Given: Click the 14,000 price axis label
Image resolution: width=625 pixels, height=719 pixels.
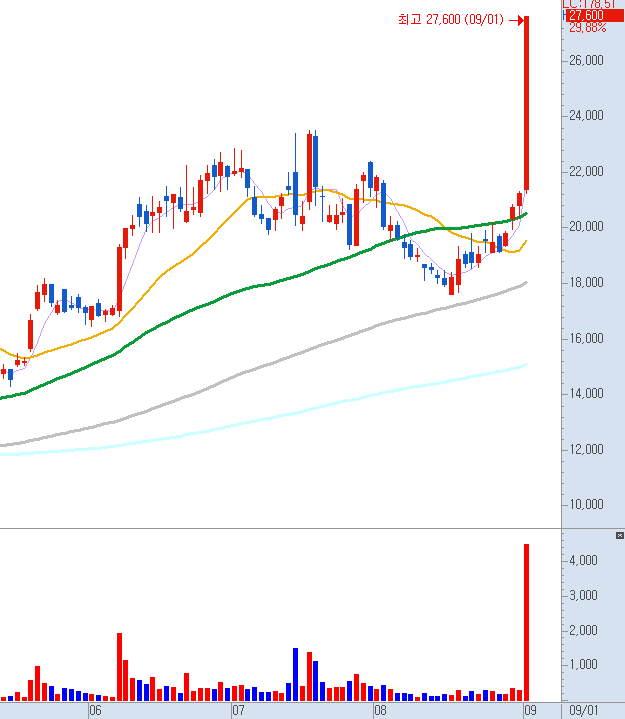Looking at the screenshot, I should tap(586, 393).
